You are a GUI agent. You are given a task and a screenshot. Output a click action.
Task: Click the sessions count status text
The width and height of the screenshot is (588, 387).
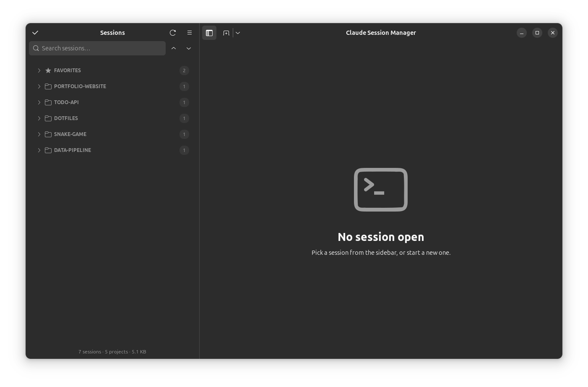coord(112,352)
